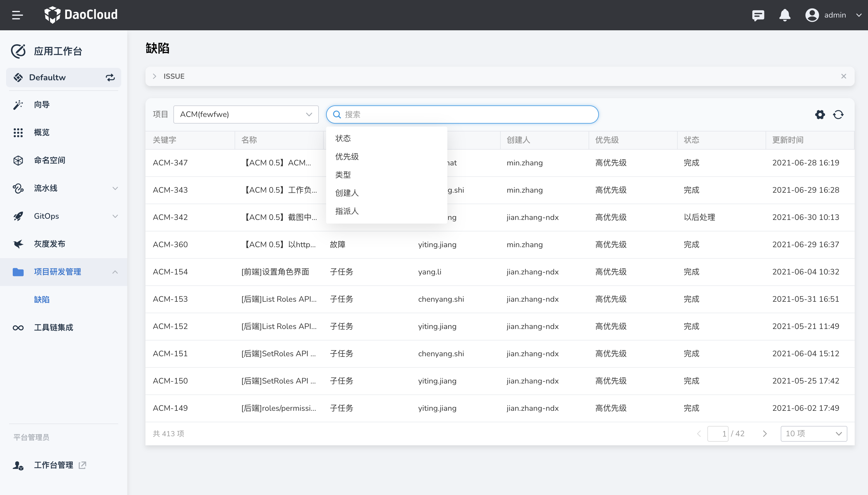868x495 pixels.
Task: Collapse the 项目研发管理 section chevron
Action: pos(115,272)
